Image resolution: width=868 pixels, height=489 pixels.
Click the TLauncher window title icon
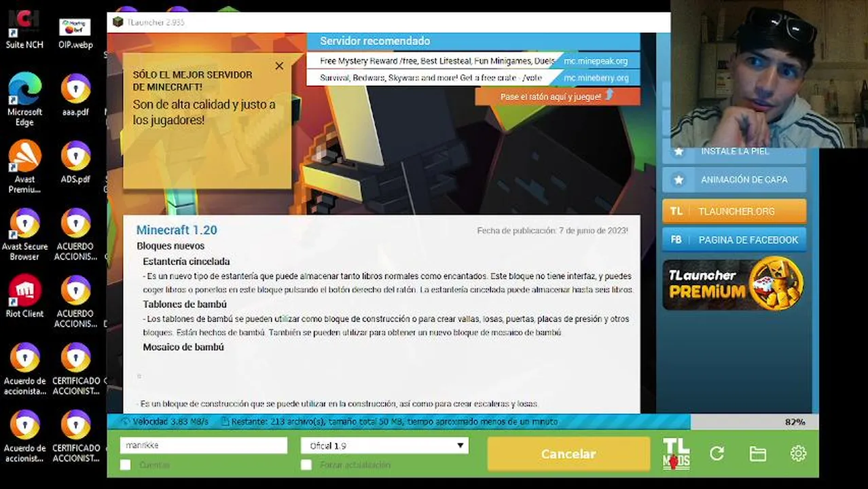[x=118, y=22]
